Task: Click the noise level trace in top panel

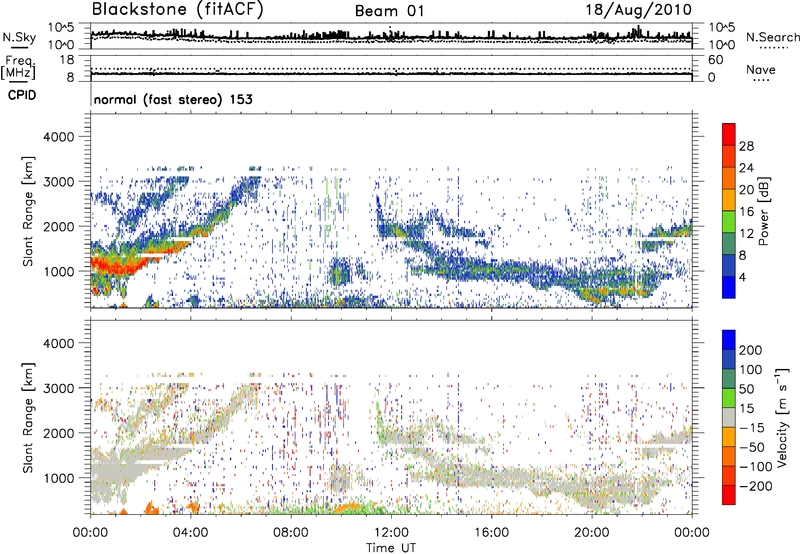Action: [x=391, y=36]
